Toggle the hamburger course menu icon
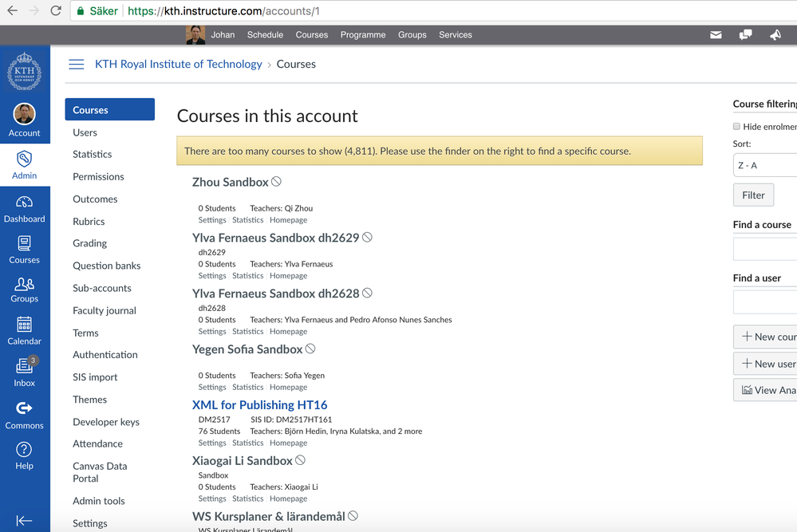This screenshot has width=797, height=532. click(77, 64)
